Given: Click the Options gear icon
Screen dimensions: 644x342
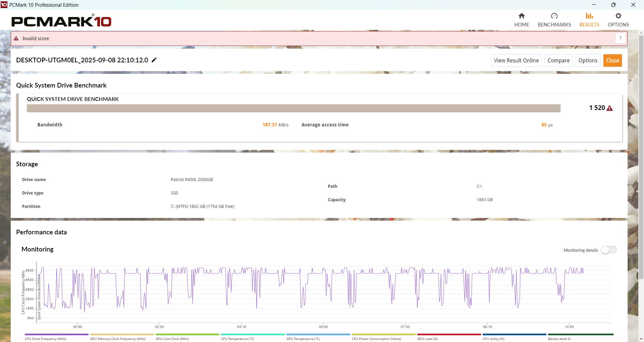Looking at the screenshot, I should pyautogui.click(x=619, y=16).
